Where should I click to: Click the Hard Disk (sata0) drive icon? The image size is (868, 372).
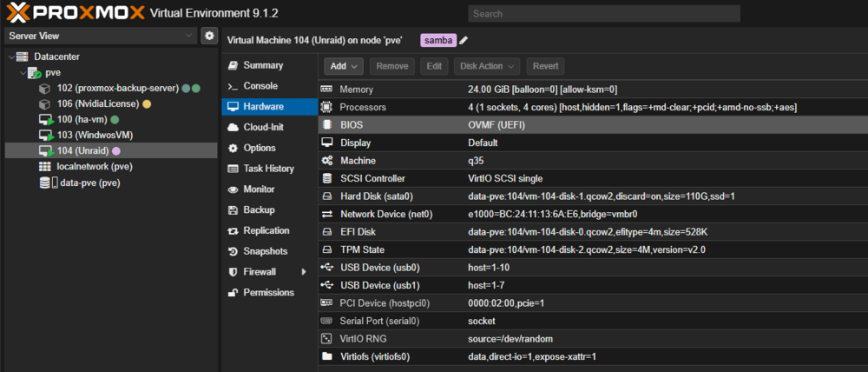coord(326,196)
